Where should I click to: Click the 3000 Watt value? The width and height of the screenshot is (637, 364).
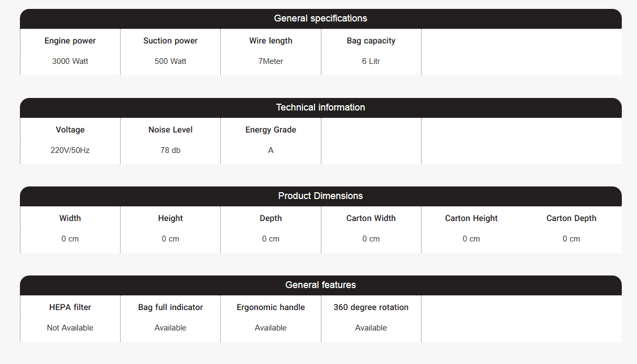(70, 61)
